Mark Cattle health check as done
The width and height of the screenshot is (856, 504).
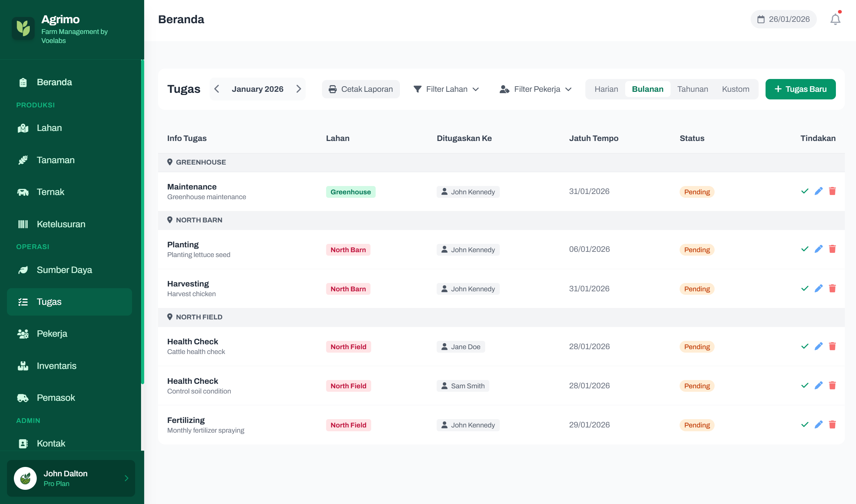pos(805,346)
